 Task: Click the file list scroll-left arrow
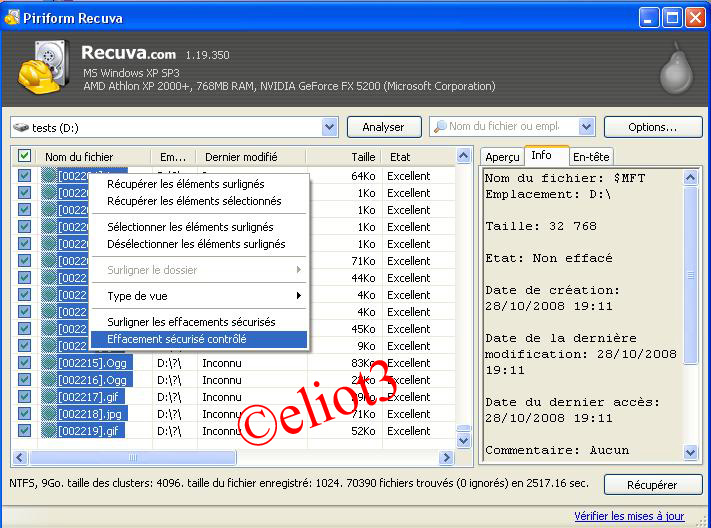(19, 457)
